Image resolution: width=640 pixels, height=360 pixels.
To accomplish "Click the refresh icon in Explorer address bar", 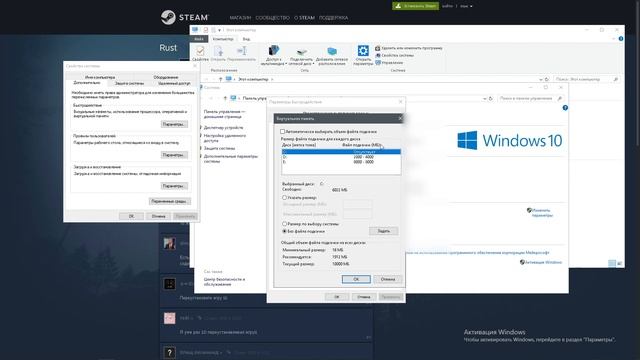I will [547, 79].
